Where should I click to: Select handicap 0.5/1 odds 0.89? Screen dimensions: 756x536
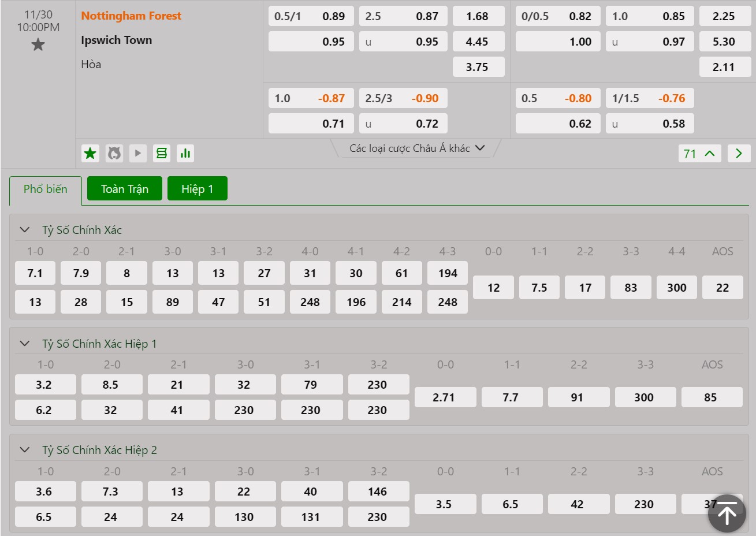click(x=311, y=16)
